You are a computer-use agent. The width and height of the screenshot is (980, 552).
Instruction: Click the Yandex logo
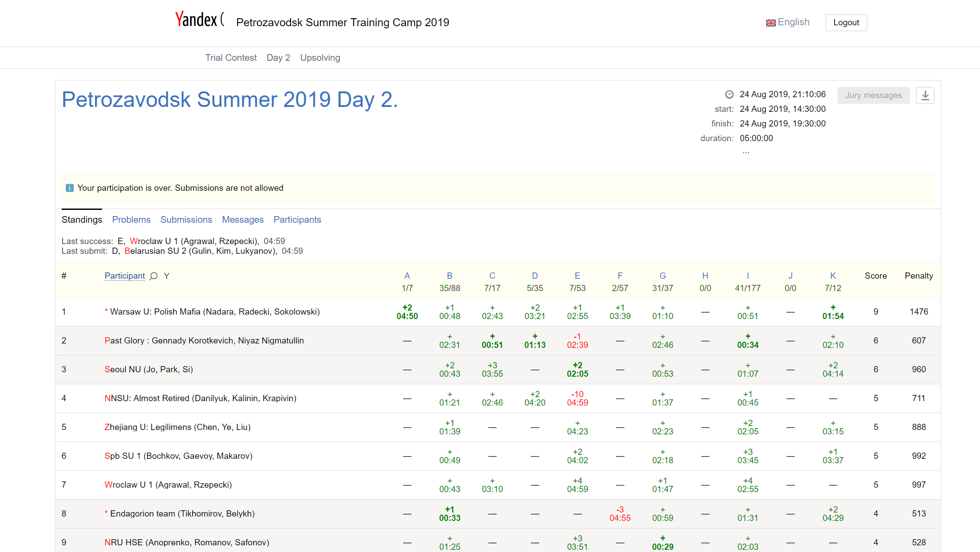(197, 20)
